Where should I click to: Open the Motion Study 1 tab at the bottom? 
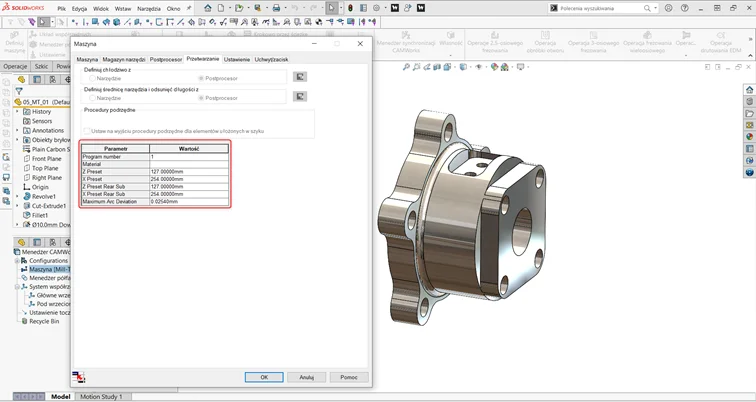pos(101,397)
